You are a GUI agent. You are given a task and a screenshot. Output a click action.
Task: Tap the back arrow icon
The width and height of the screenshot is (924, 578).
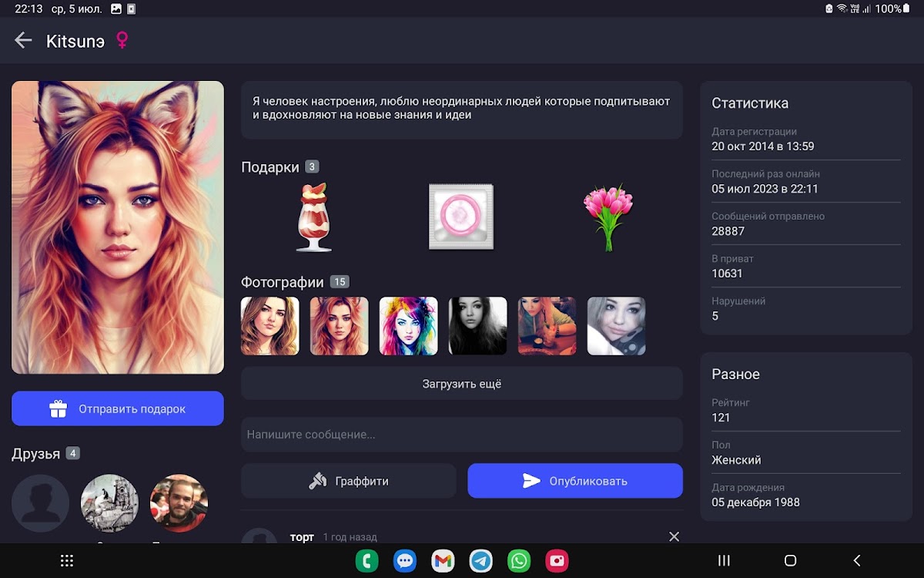23,41
